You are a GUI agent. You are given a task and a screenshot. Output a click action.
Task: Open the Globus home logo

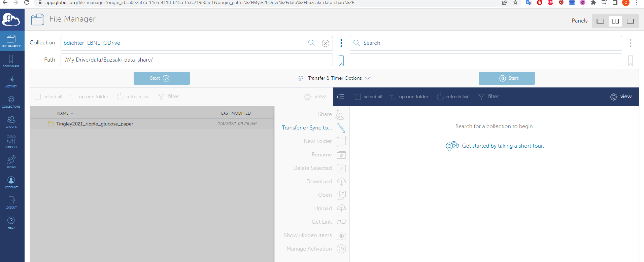(11, 20)
